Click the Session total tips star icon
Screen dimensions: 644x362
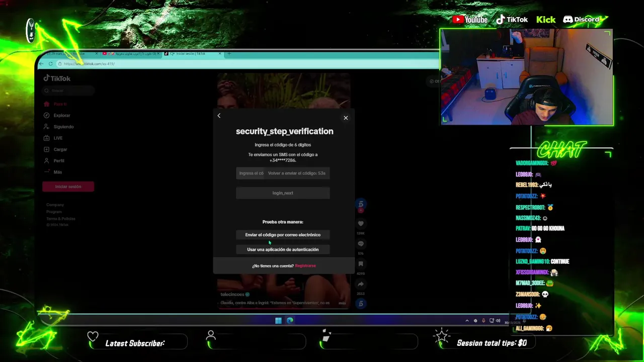[x=442, y=335]
